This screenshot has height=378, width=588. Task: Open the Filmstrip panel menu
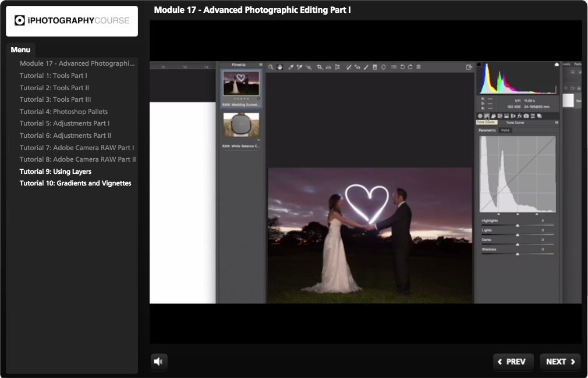click(261, 65)
